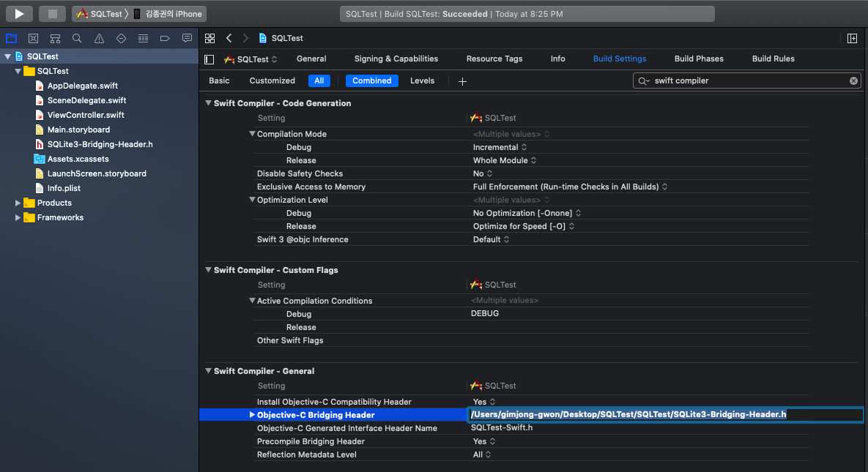The image size is (868, 472).
Task: Go back in editor history
Action: tap(229, 38)
